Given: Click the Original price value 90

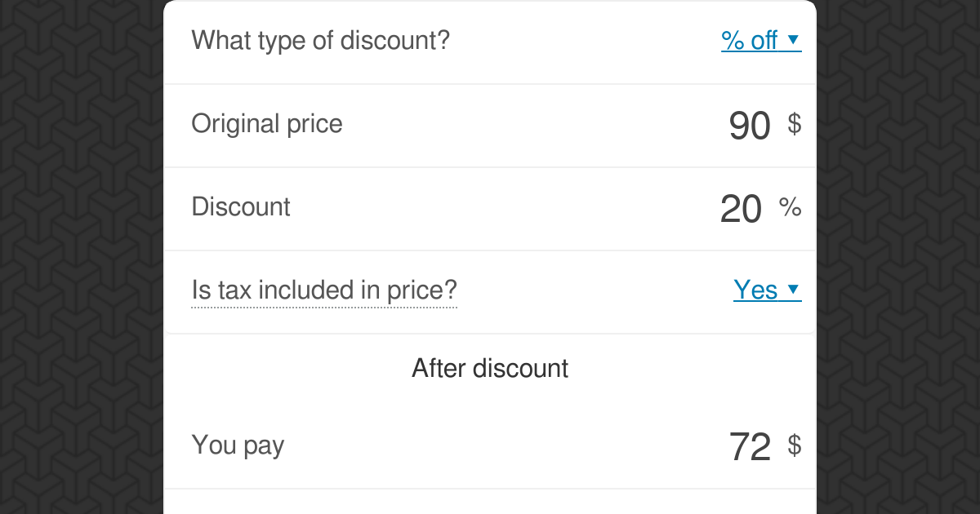Looking at the screenshot, I should (749, 126).
